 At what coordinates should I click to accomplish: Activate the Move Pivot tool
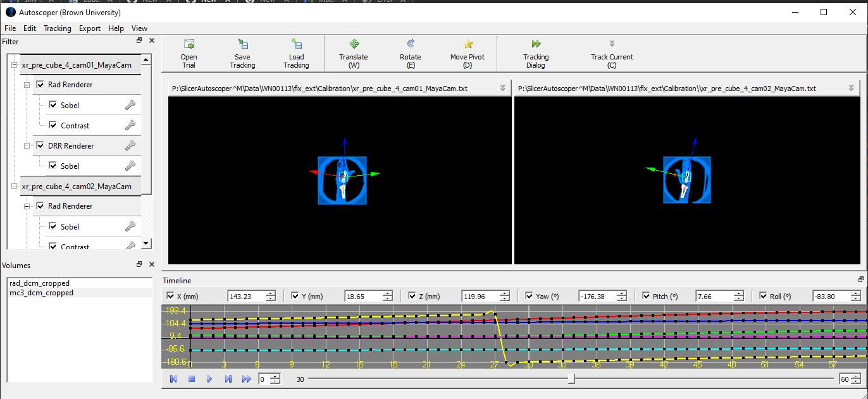point(467,53)
